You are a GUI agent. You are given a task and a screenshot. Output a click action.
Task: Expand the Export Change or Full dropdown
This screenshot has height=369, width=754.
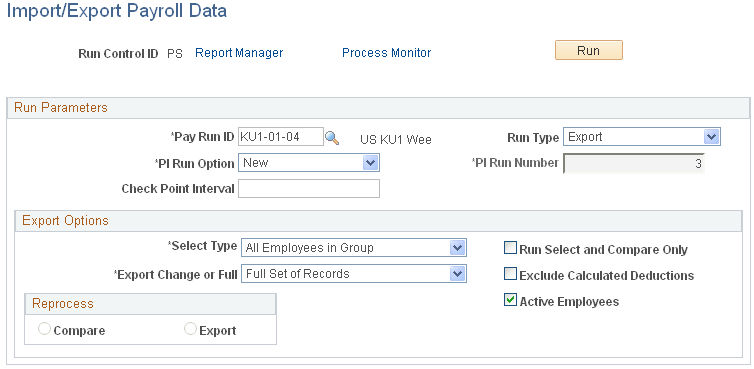353,274
